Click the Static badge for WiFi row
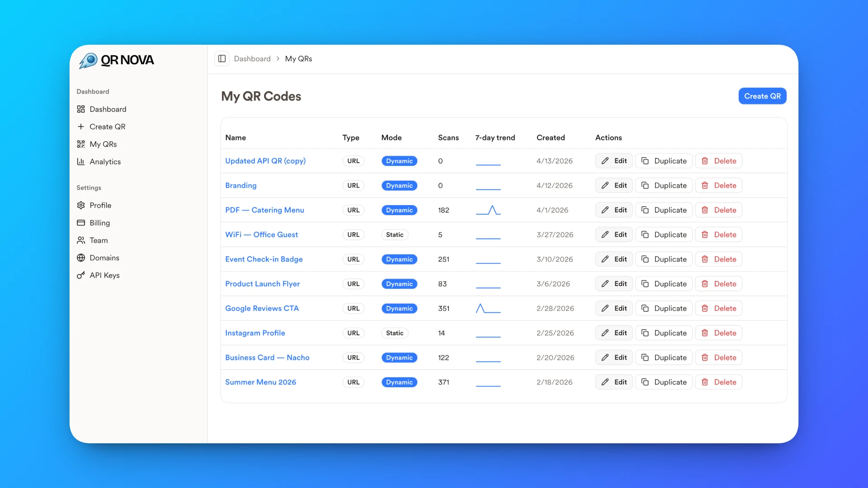The height and width of the screenshot is (488, 868). [x=394, y=235]
